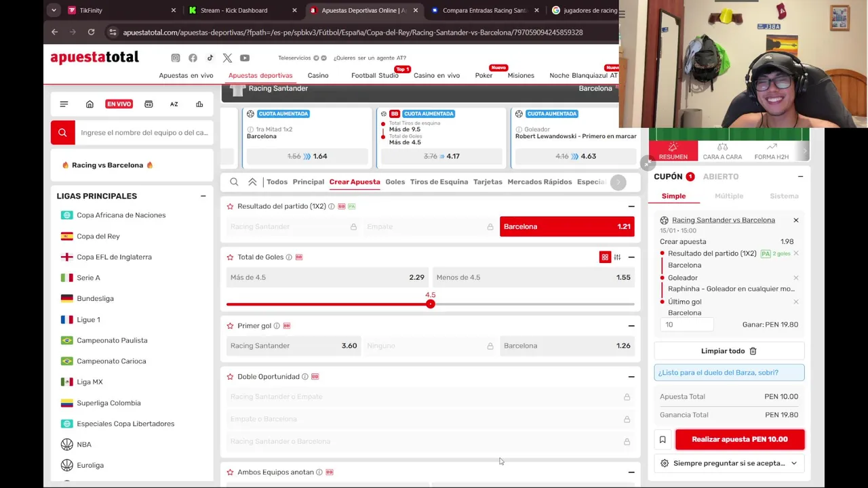The height and width of the screenshot is (488, 868).
Task: Switch to the Goles market tab
Action: [395, 182]
